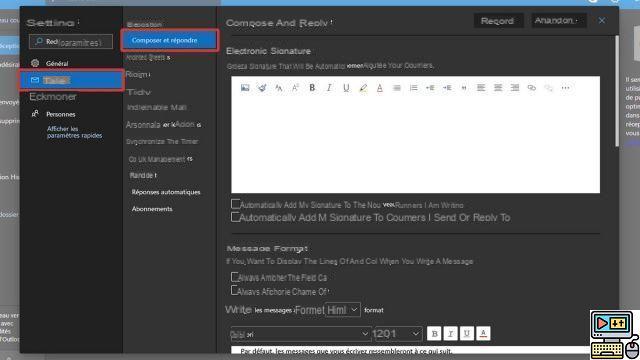
Task: Select the 'Eckmoner' settings category
Action: (x=53, y=97)
